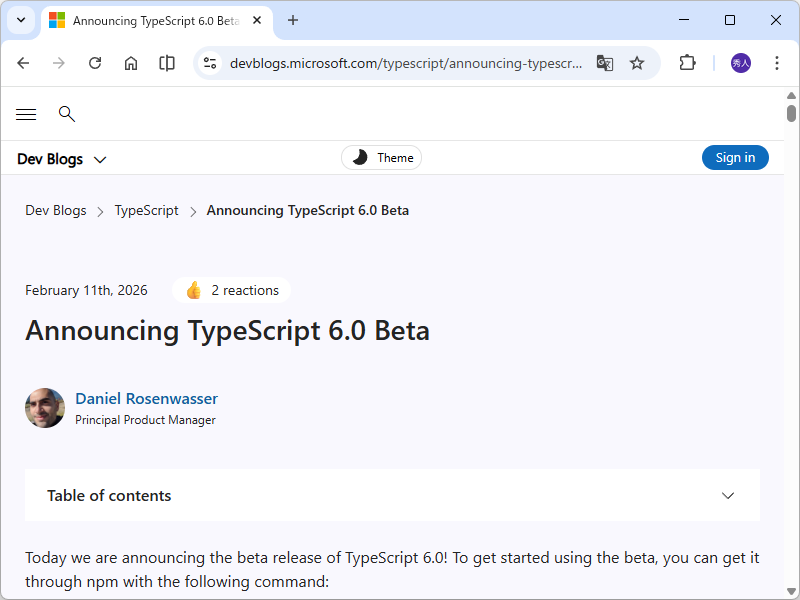Open Daniel Rosenwasser's author link
The height and width of the screenshot is (600, 800).
(x=146, y=399)
